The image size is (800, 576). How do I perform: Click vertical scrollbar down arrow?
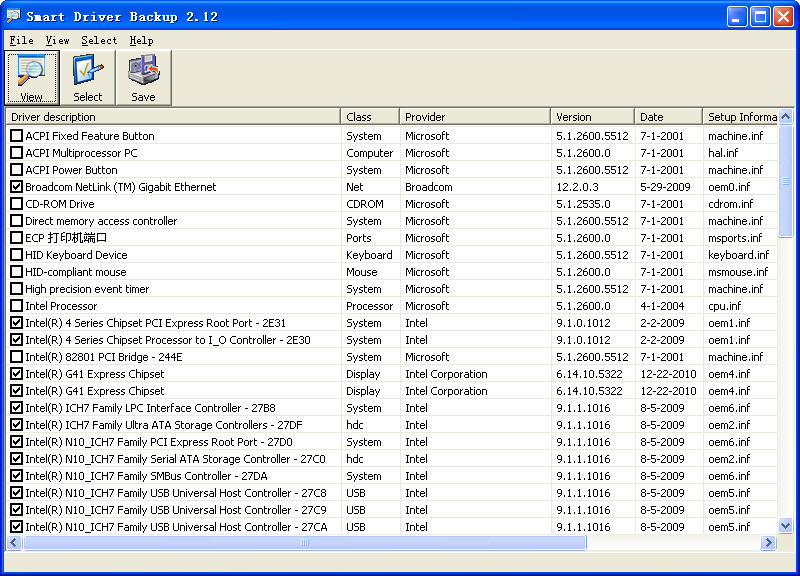[x=785, y=526]
